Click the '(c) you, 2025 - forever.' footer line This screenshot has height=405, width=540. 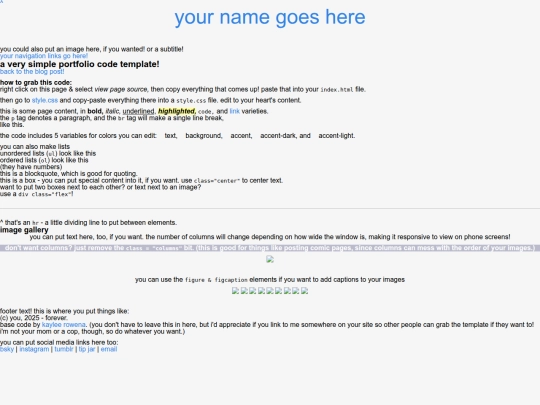(34, 318)
